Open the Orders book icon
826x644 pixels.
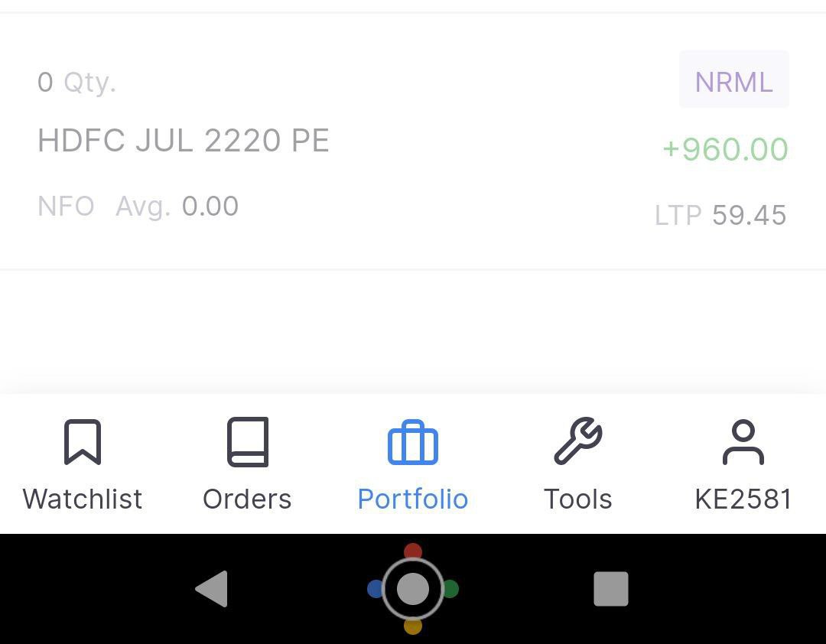pos(247,442)
